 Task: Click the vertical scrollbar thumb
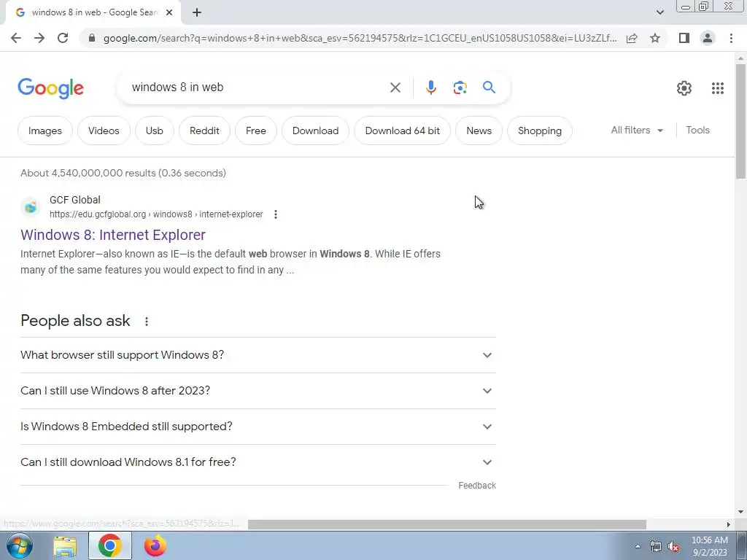(x=740, y=121)
